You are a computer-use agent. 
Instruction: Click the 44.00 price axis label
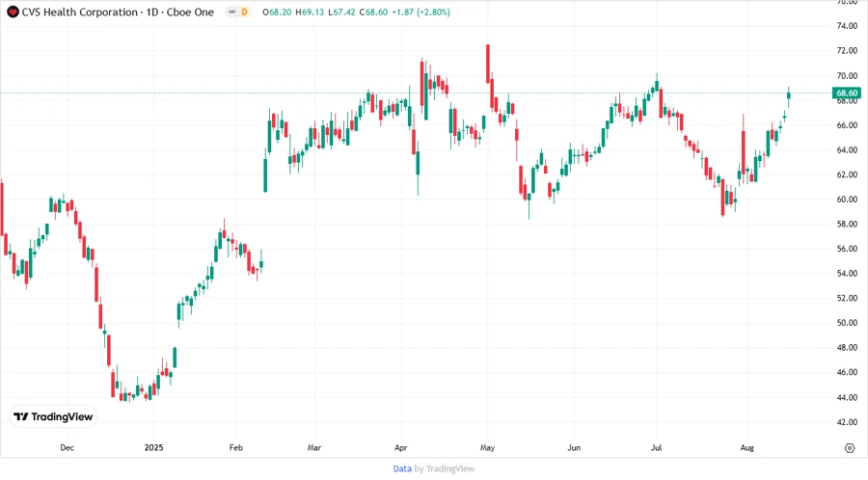[x=847, y=398]
